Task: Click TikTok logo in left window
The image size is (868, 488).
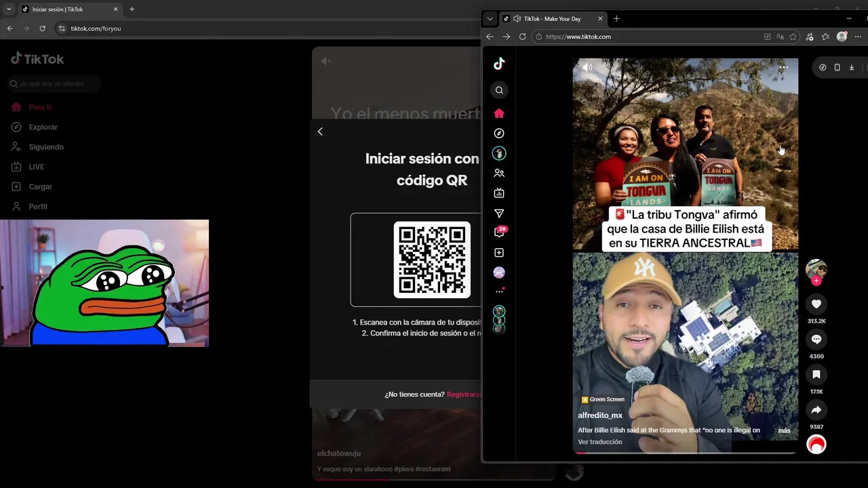Action: (x=37, y=59)
